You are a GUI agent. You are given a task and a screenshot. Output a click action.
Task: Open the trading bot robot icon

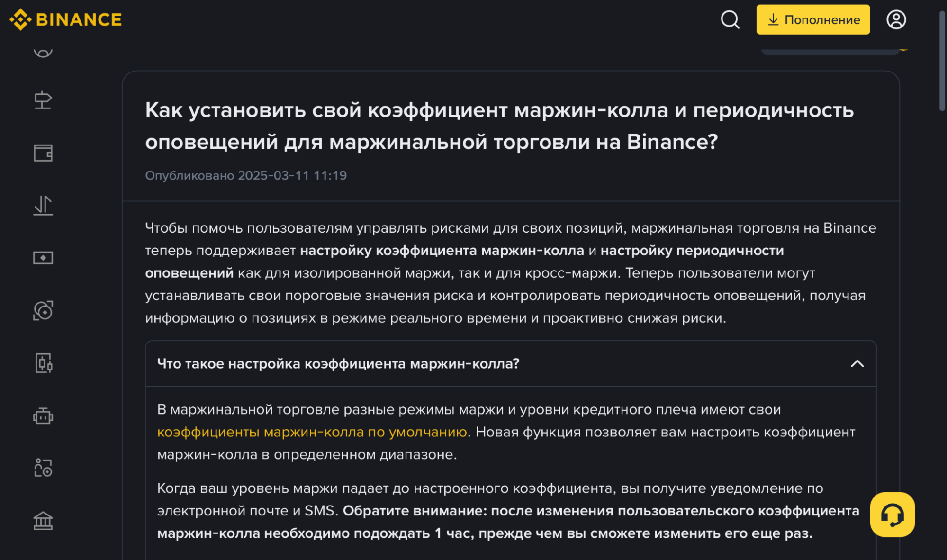42,416
